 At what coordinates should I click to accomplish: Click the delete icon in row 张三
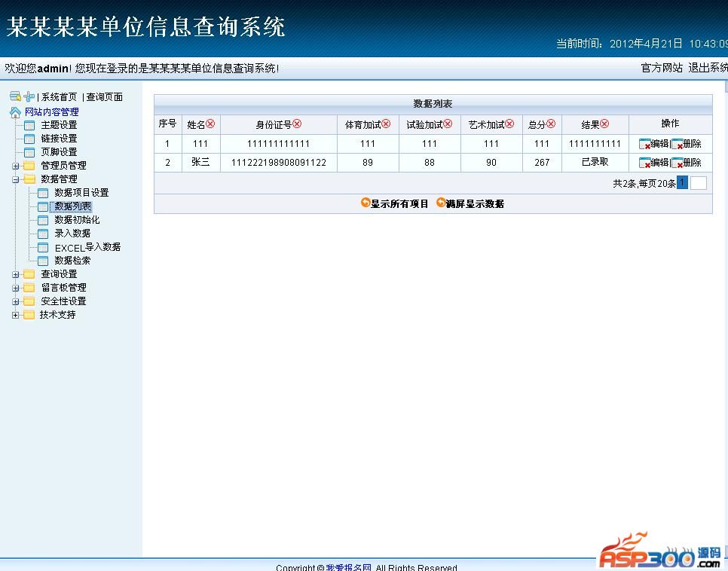point(678,163)
